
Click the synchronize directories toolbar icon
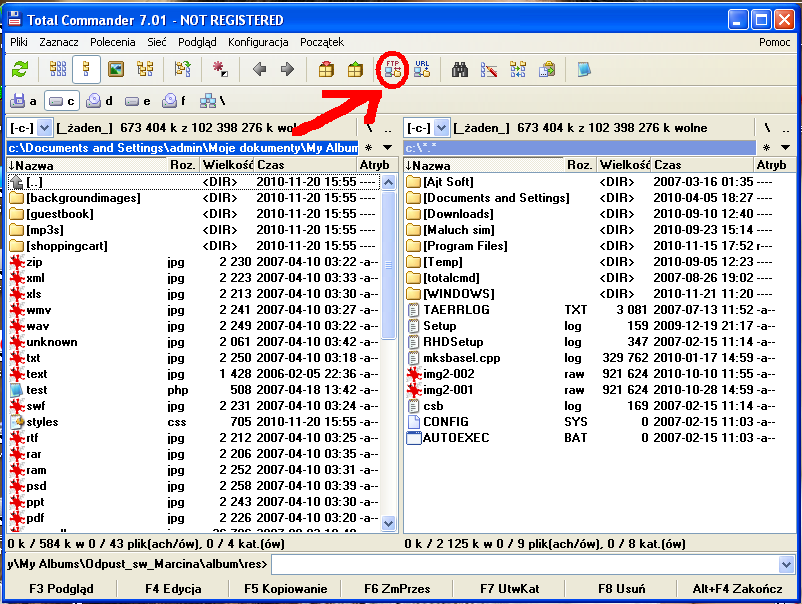pos(518,70)
